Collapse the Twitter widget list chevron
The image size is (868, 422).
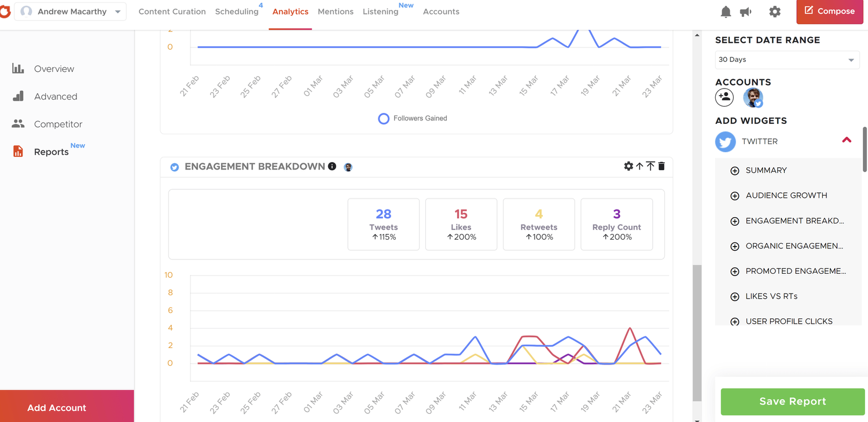click(847, 140)
